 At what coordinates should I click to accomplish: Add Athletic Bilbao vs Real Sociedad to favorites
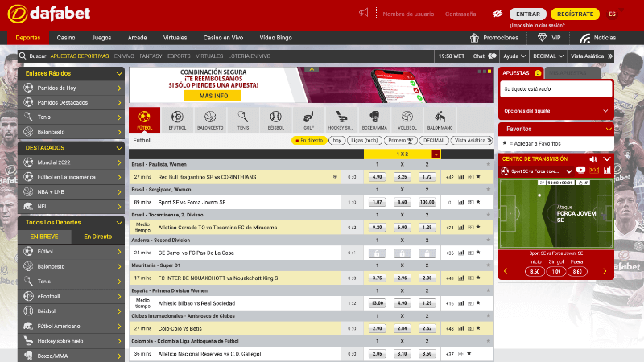point(478,303)
